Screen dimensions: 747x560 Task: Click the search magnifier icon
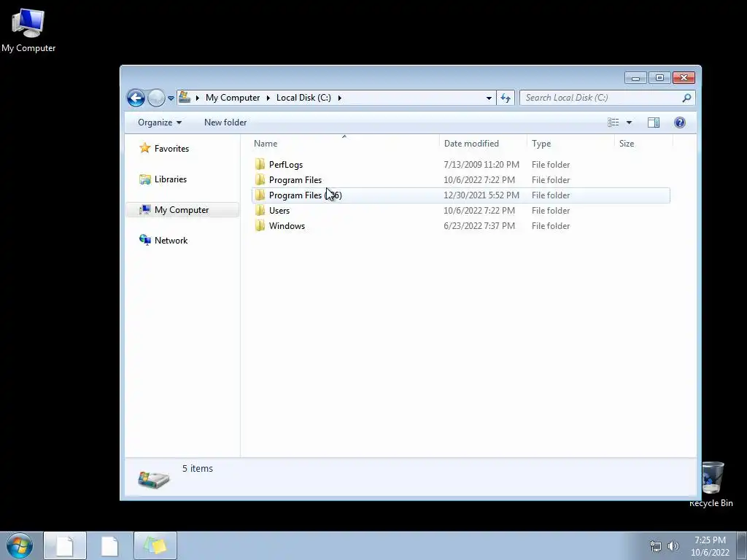[686, 98]
